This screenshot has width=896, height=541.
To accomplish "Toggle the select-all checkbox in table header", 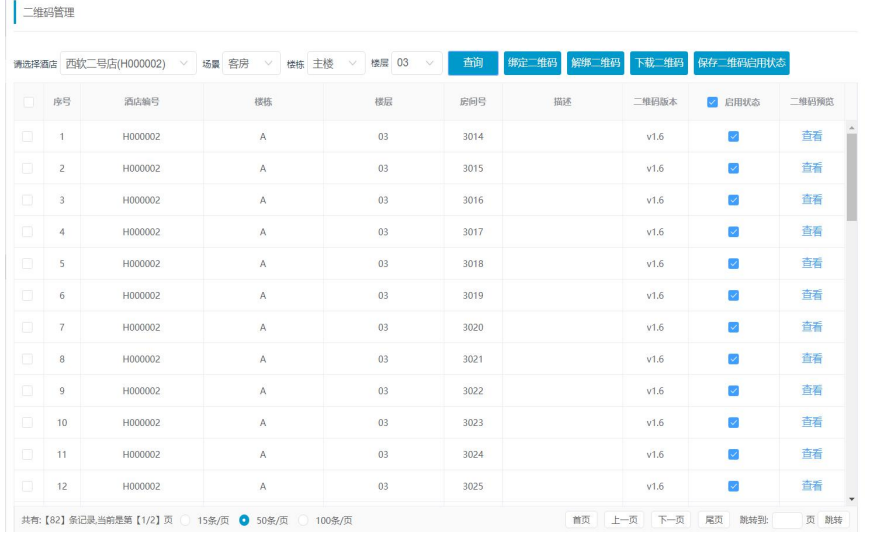I will [29, 102].
